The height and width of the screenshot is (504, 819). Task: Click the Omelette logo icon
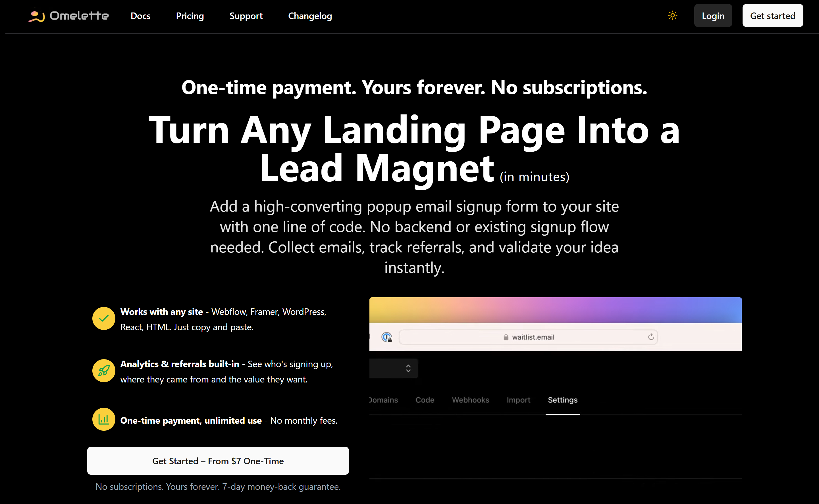36,16
